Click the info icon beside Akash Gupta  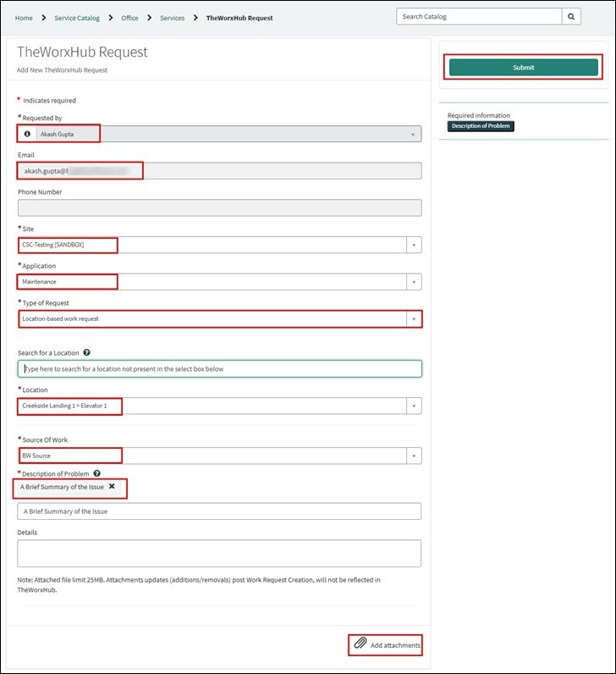click(27, 134)
